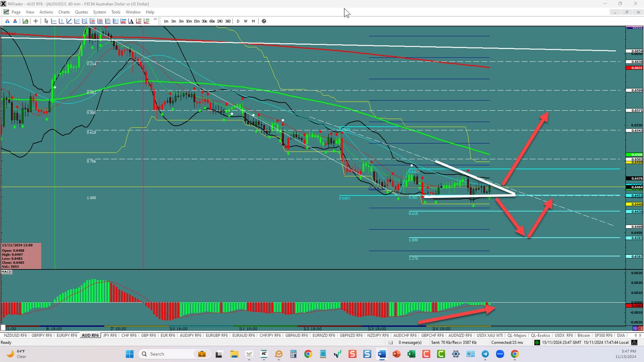Click the alert triangle icon in status bar
The image size is (644, 362).
click(634, 342)
